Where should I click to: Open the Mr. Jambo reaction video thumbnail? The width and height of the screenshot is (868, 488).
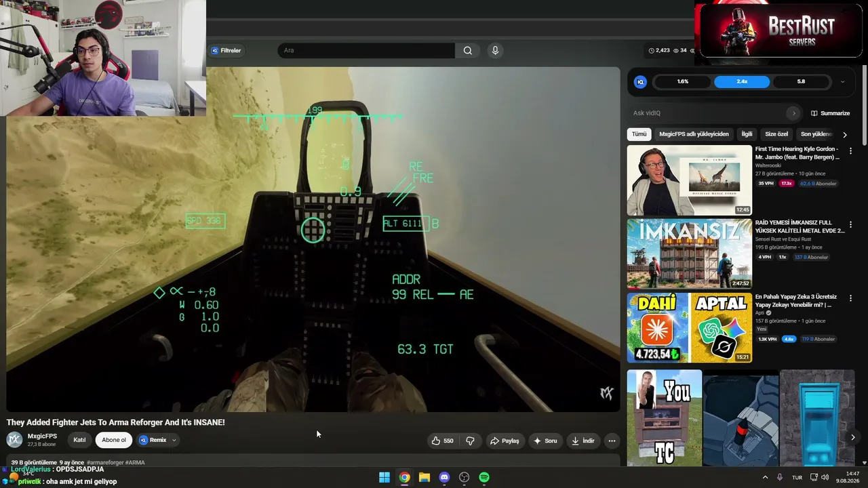(689, 180)
